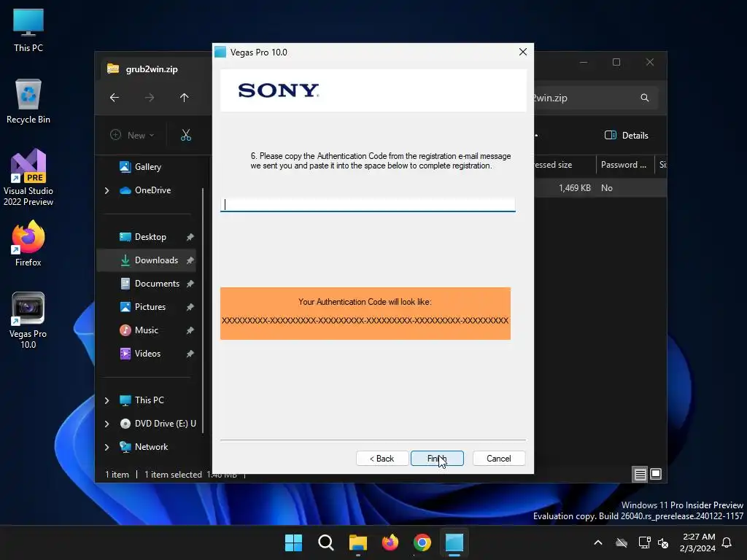Screen dimensions: 747x560
Task: Click the network status tray icon
Action: (645, 542)
